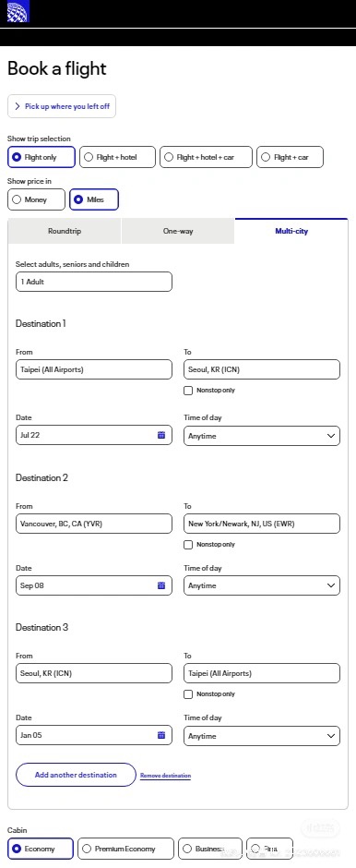This screenshot has width=356, height=868.
Task: Enable Nonstop only for Destination 1
Action: (188, 391)
